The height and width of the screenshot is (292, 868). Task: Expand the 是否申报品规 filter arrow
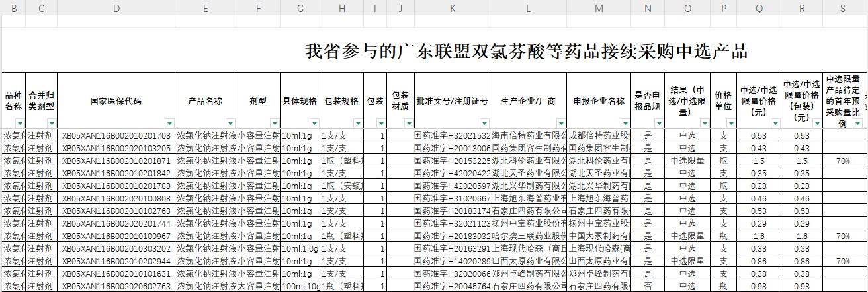coord(658,124)
